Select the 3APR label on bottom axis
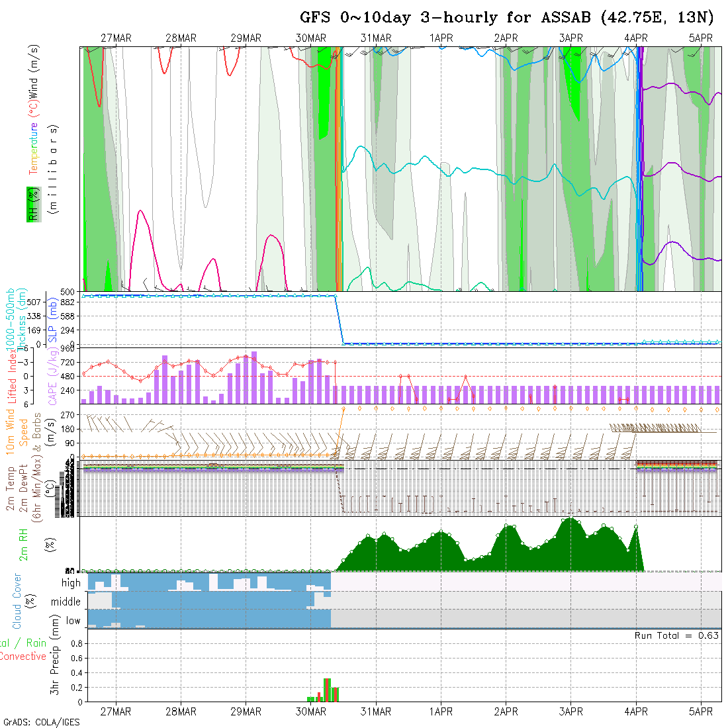728x728 pixels. click(571, 711)
